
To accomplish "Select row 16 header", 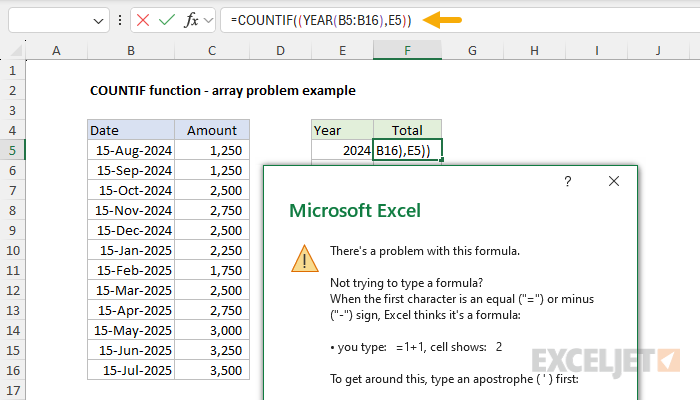I will coord(12,371).
